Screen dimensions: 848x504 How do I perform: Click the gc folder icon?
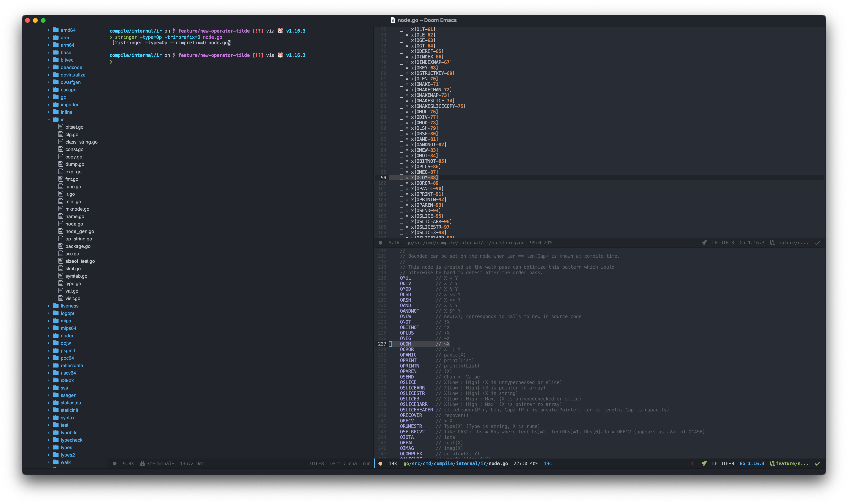(x=56, y=97)
